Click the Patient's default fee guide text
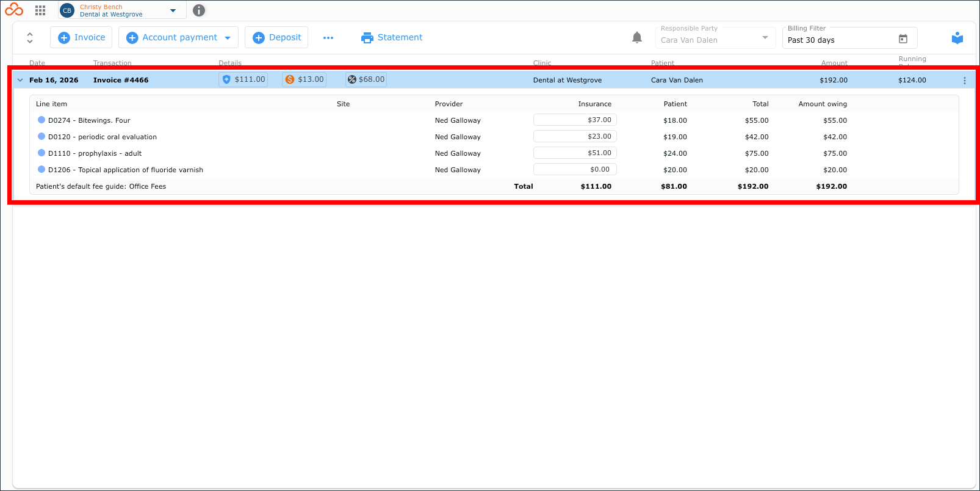980x491 pixels. [101, 186]
